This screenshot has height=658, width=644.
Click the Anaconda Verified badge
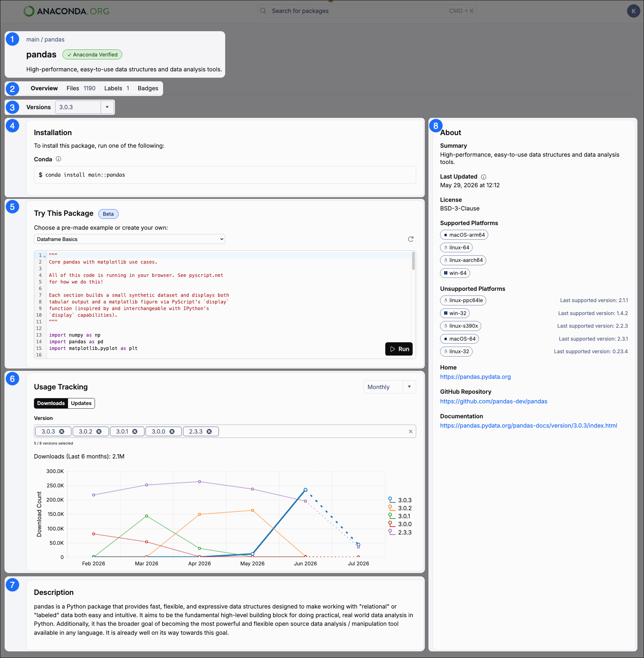(92, 54)
